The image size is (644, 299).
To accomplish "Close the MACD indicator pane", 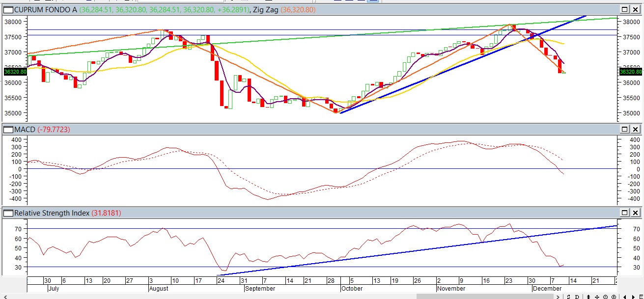I will click(635, 129).
